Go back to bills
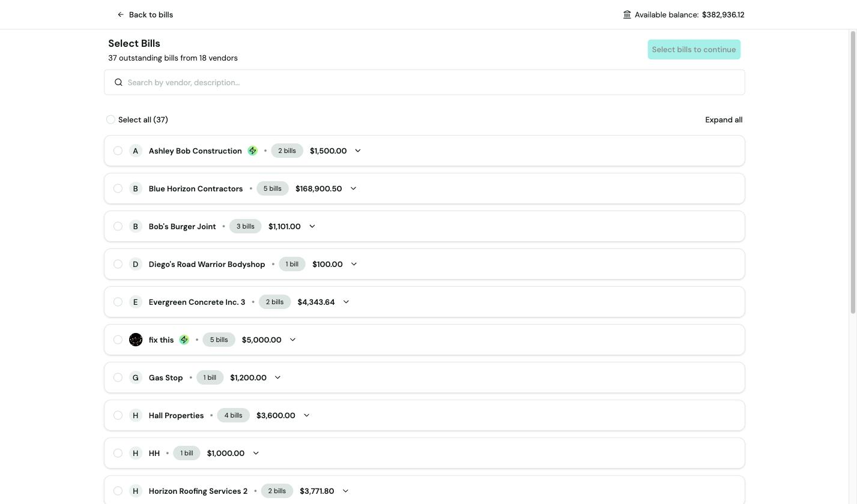 click(145, 14)
